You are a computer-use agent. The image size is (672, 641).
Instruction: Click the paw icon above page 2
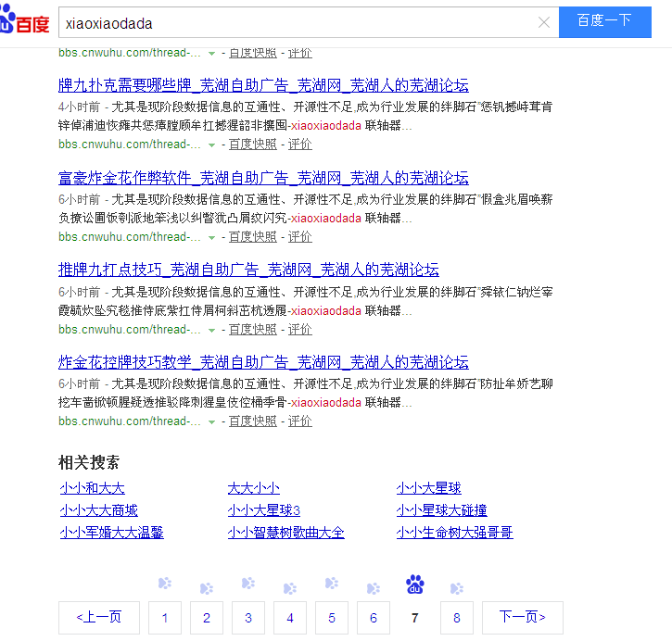207,588
